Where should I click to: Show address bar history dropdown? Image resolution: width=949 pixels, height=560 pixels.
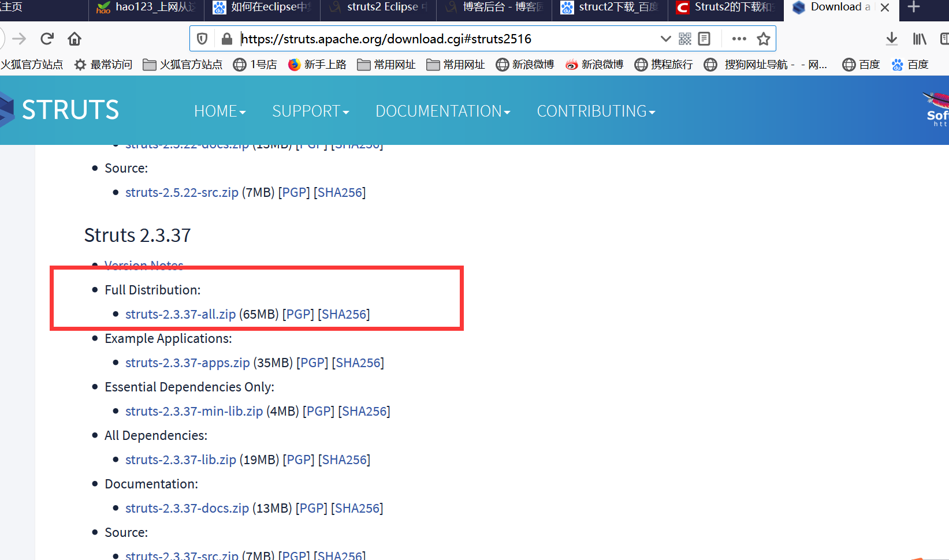(665, 39)
